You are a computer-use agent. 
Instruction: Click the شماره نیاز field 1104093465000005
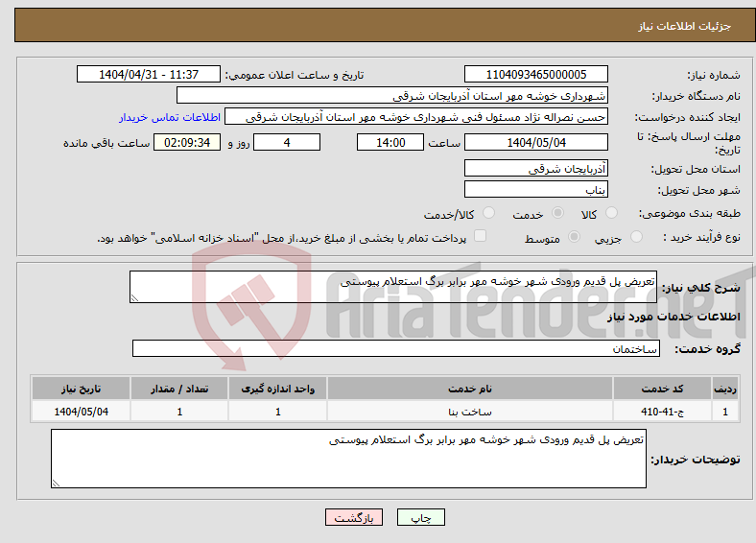[536, 74]
